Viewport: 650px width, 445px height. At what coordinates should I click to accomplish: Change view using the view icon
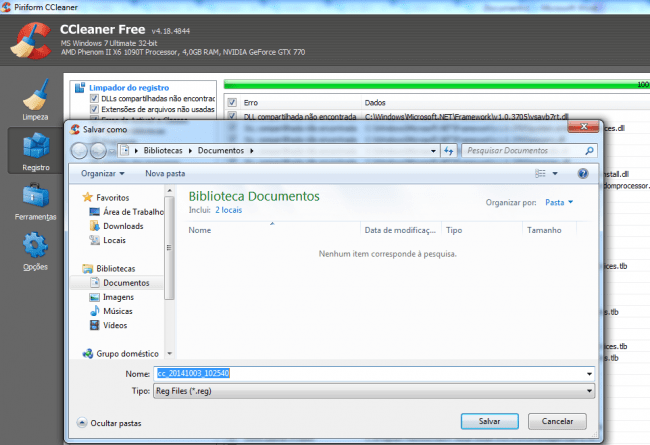(540, 173)
